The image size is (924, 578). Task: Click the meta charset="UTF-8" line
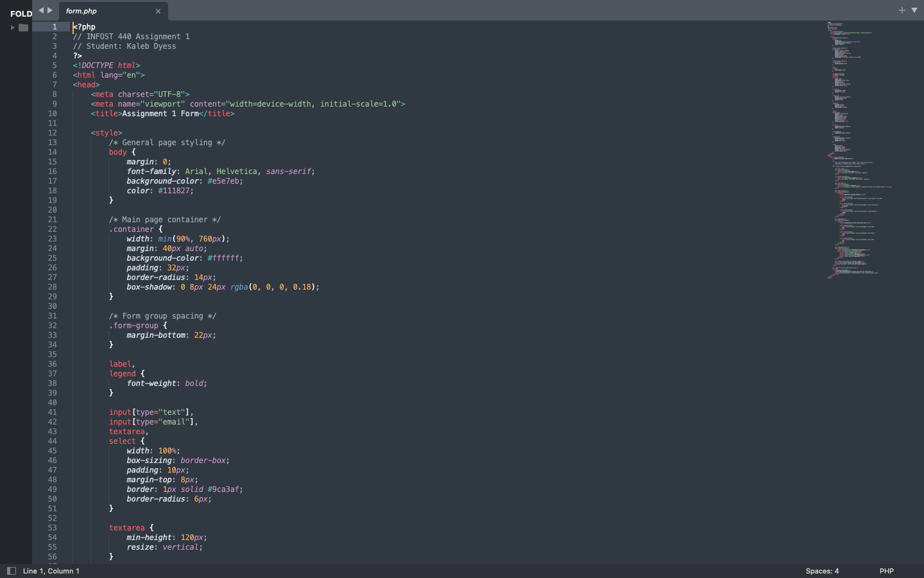(141, 94)
